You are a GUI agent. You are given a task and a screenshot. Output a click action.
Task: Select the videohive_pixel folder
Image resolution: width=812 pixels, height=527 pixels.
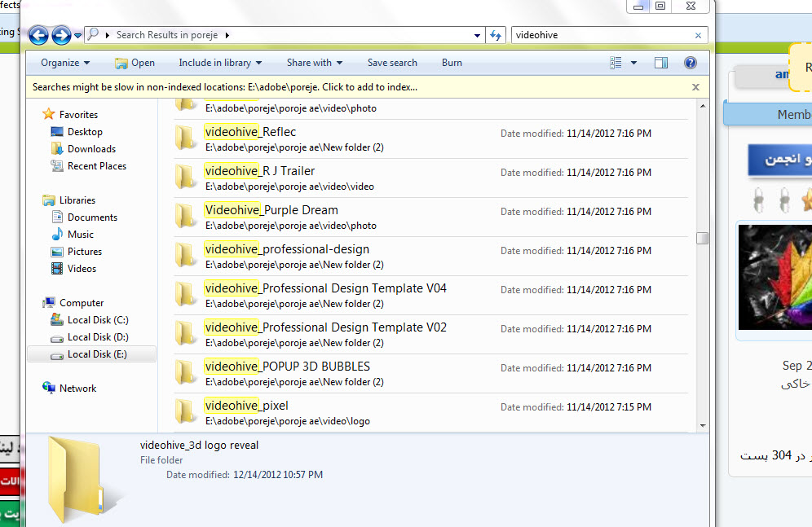click(430, 413)
